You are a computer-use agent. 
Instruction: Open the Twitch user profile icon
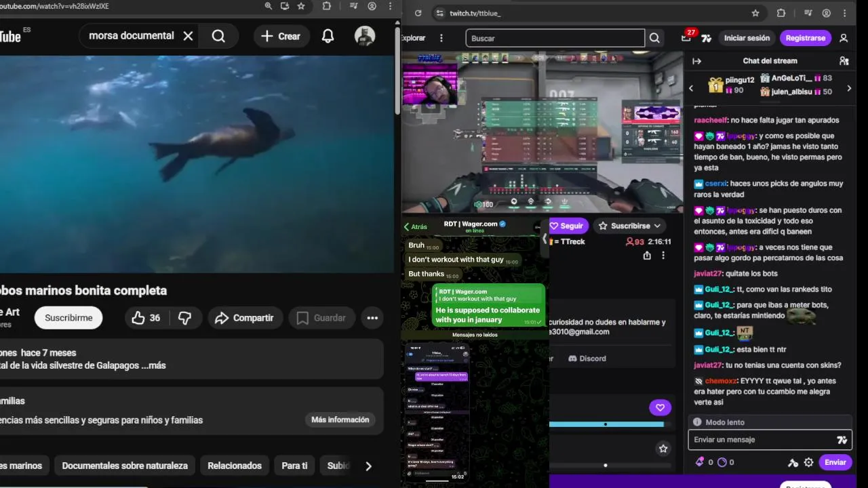pyautogui.click(x=844, y=38)
